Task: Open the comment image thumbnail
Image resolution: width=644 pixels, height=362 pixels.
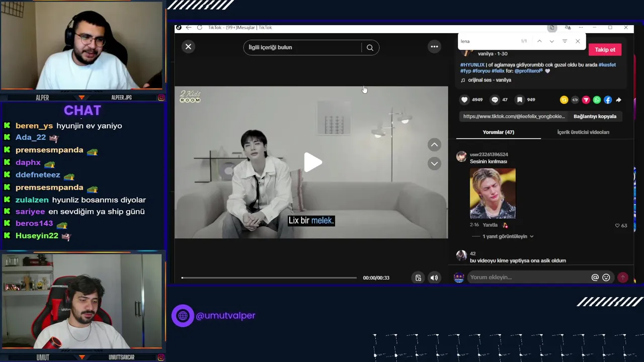Action: click(493, 194)
